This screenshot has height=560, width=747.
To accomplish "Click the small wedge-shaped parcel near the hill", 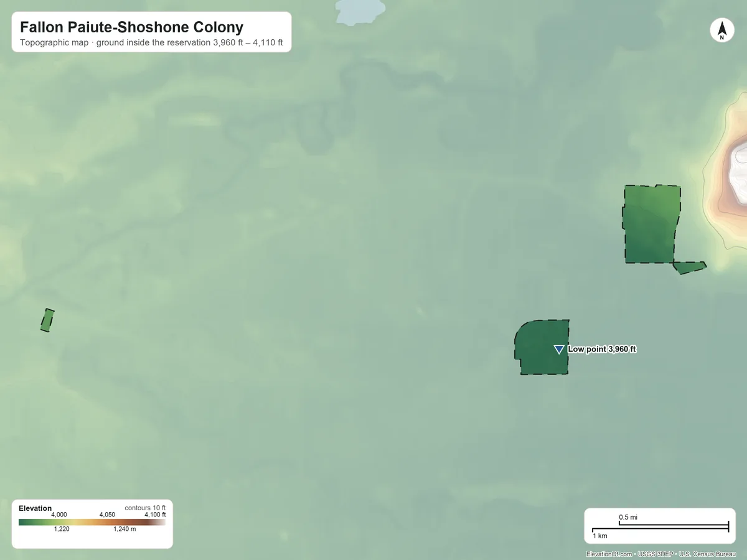I will click(689, 268).
